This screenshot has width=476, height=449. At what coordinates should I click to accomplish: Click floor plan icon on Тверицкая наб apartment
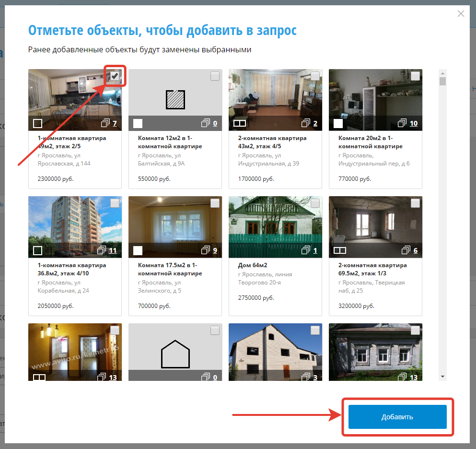[x=339, y=250]
